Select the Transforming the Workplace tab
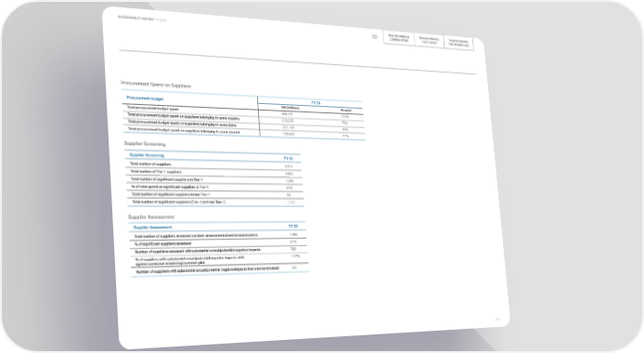 point(458,43)
